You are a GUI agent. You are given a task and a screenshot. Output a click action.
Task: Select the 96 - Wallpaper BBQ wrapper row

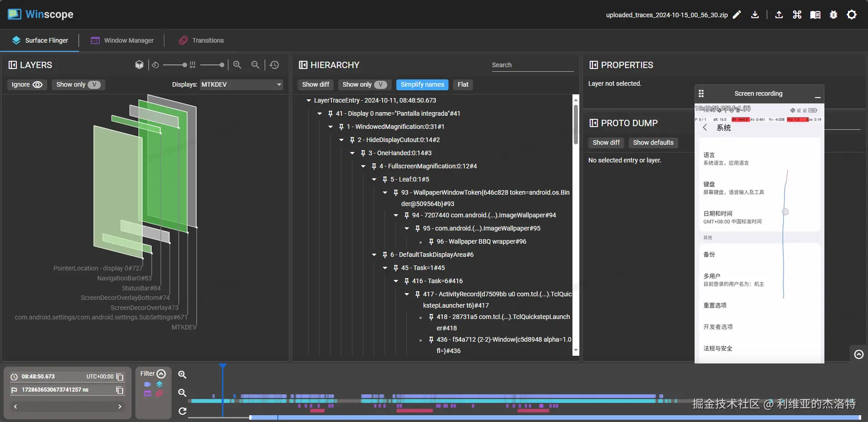(481, 241)
